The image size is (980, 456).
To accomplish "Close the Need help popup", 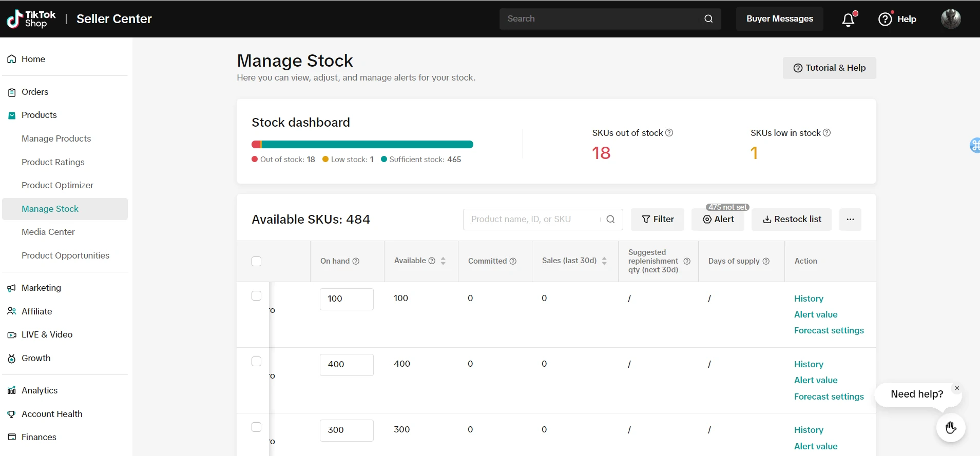I will click(957, 388).
